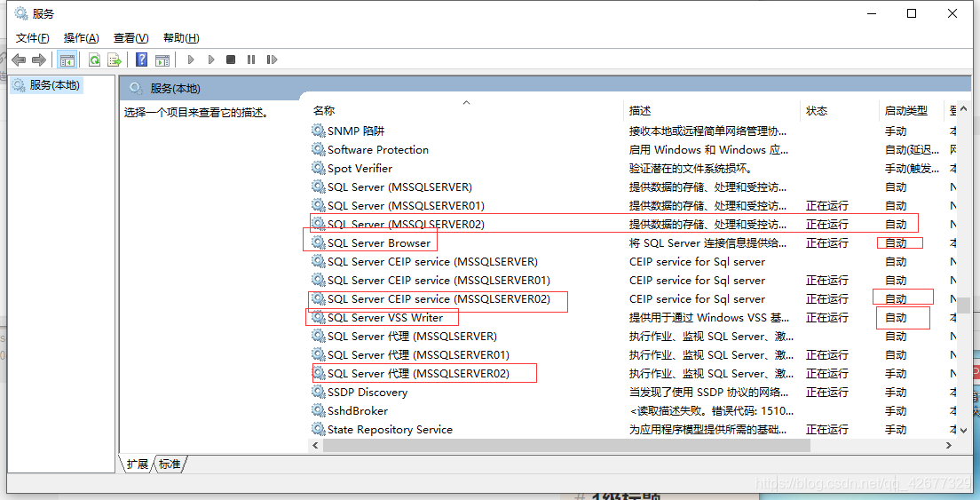Click gear icon of SshdBroker
Screen dimensions: 980x500
318,410
